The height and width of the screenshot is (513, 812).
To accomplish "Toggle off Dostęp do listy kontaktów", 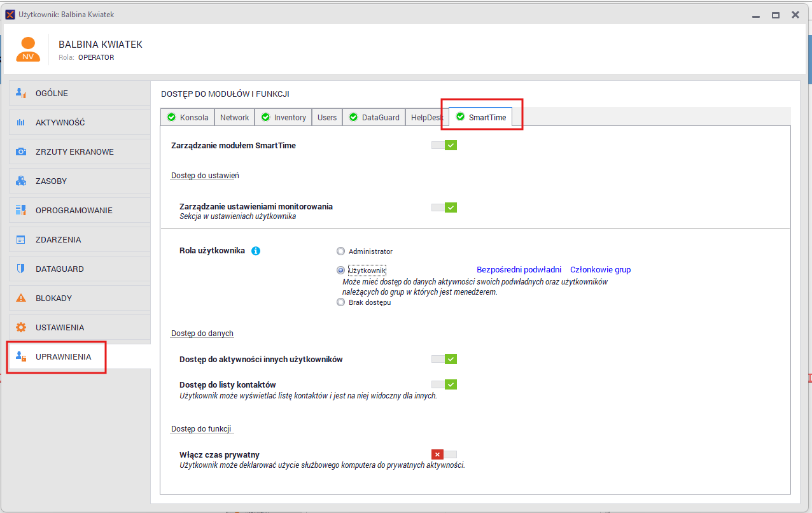I will point(444,384).
